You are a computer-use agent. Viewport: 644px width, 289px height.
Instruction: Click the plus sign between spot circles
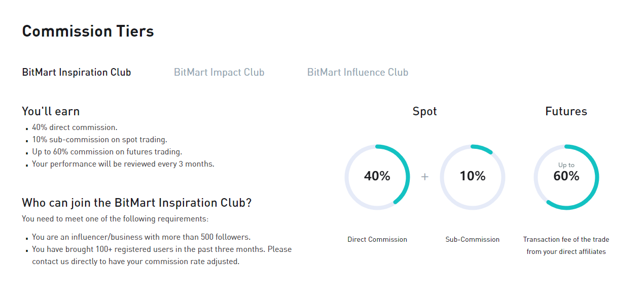click(425, 177)
